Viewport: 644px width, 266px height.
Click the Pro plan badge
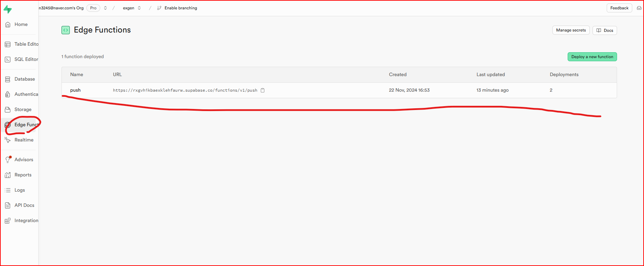(x=93, y=8)
